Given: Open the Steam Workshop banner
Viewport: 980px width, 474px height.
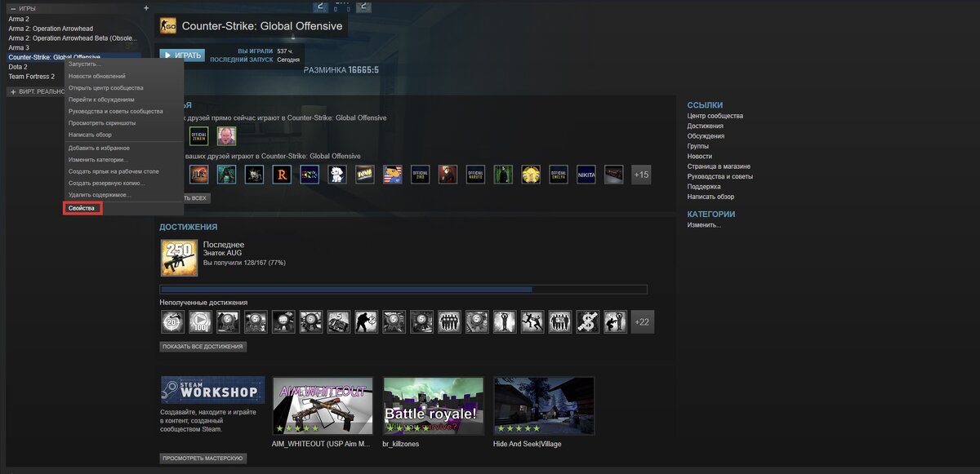Looking at the screenshot, I should (212, 390).
